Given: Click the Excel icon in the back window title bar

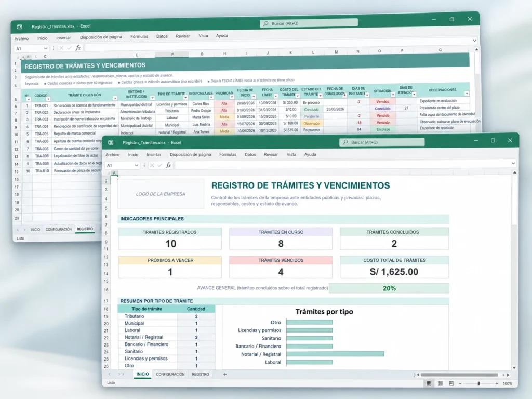Looking at the screenshot, I should click(19, 27).
